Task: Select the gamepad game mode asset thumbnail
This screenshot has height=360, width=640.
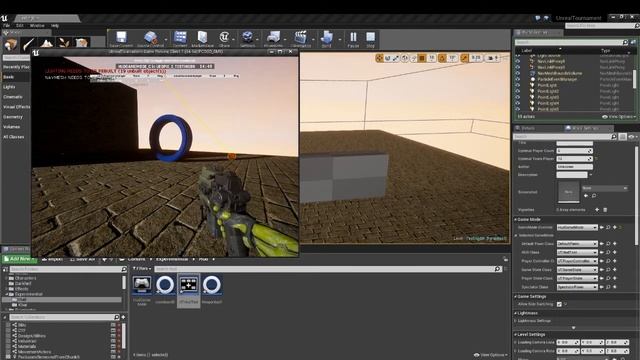Action: coord(142,285)
